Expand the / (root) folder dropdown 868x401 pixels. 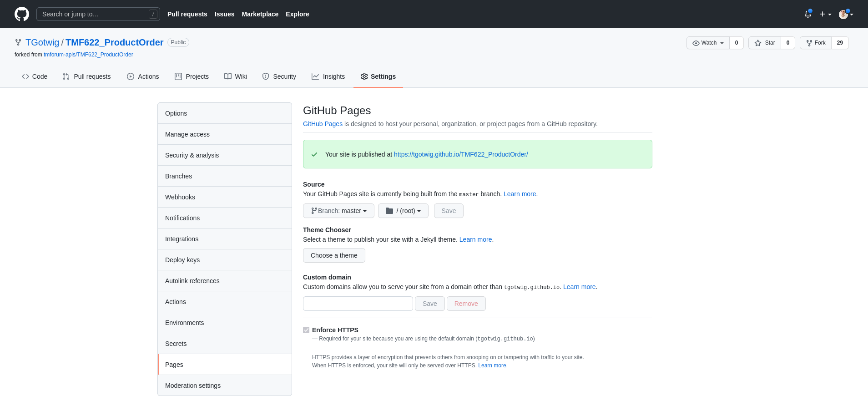[403, 211]
